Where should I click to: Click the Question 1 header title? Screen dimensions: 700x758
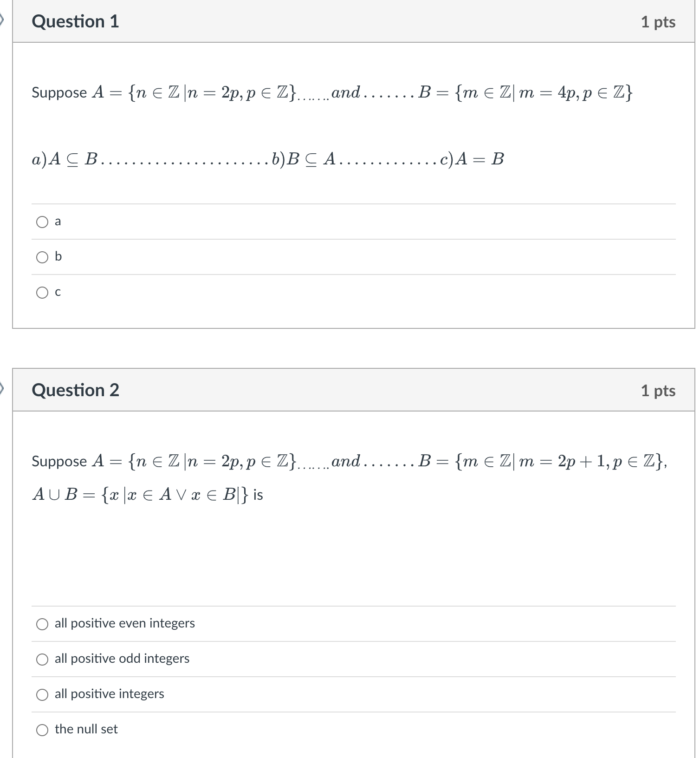(x=76, y=21)
